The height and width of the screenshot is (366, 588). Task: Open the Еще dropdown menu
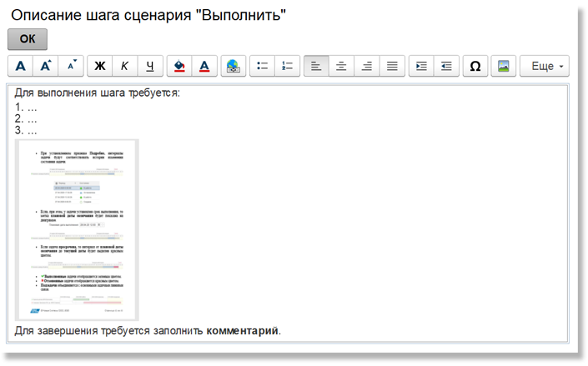coord(545,66)
